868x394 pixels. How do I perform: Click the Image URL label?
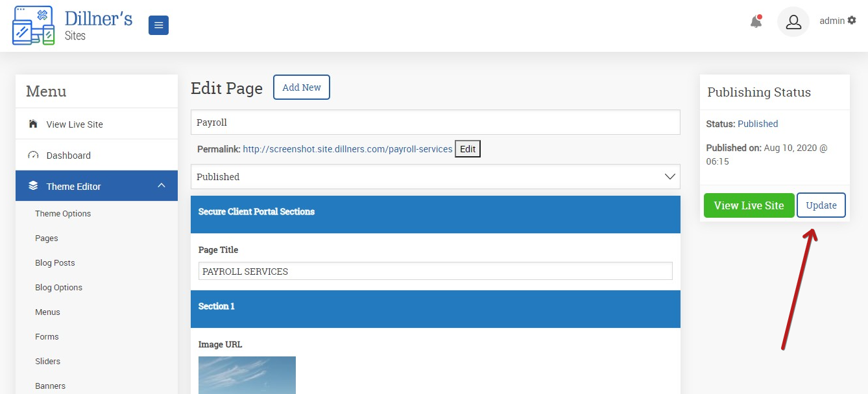pos(221,345)
